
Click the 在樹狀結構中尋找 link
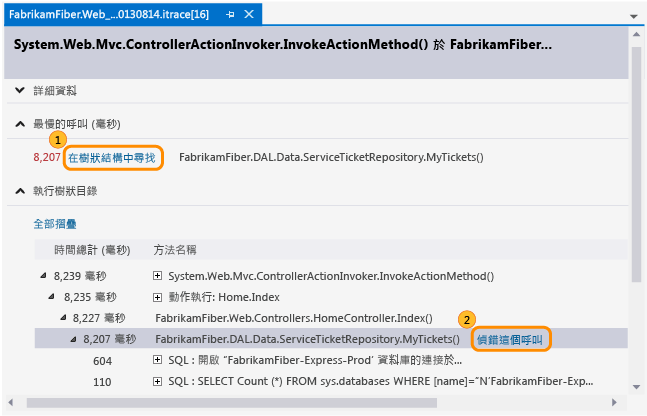112,158
